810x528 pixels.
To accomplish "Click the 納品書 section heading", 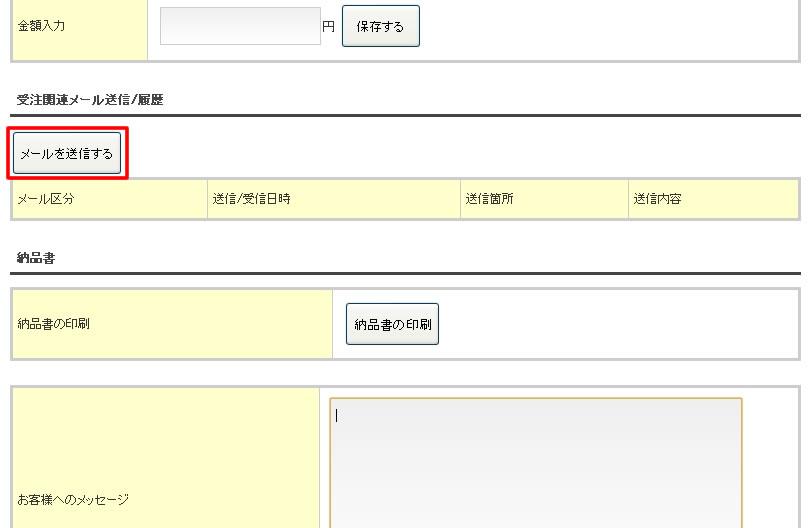I will (x=36, y=258).
